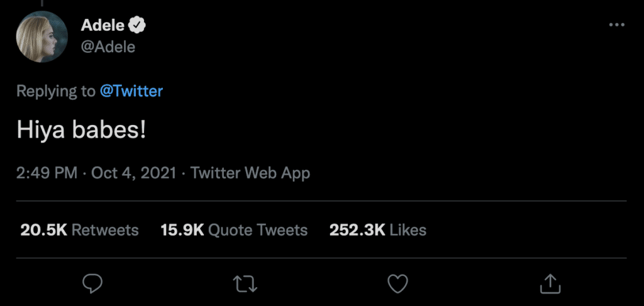Click the Adele display name
644x306 pixels.
[103, 26]
